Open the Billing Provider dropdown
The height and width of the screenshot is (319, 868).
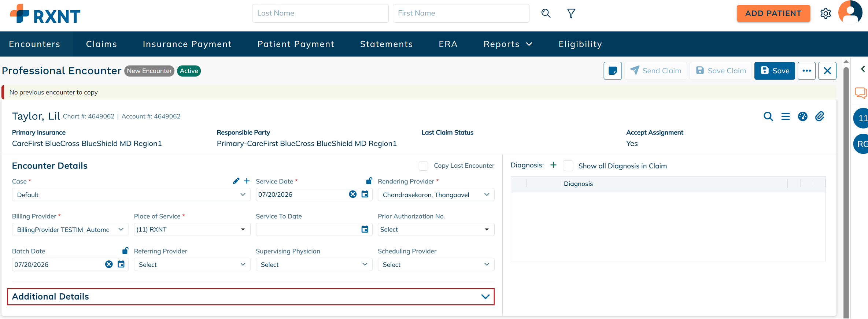click(x=70, y=230)
